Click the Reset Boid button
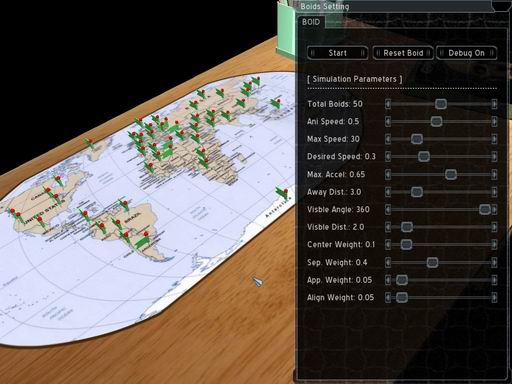Image resolution: width=512 pixels, height=384 pixels. (403, 53)
